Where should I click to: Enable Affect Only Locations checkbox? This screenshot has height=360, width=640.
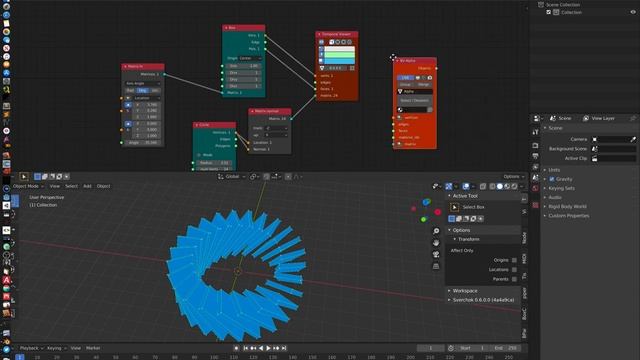tap(514, 270)
